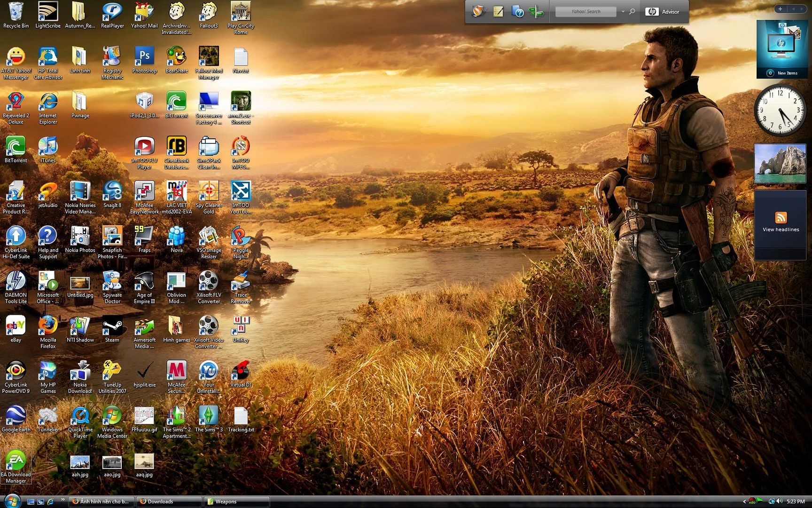Click the sidebar add gadget plus button
Image resolution: width=812 pixels, height=508 pixels.
(x=780, y=9)
